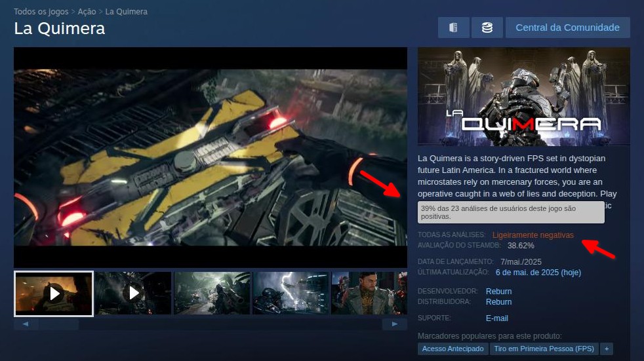Open the last update date link
Image resolution: width=644 pixels, height=361 pixels.
click(538, 273)
